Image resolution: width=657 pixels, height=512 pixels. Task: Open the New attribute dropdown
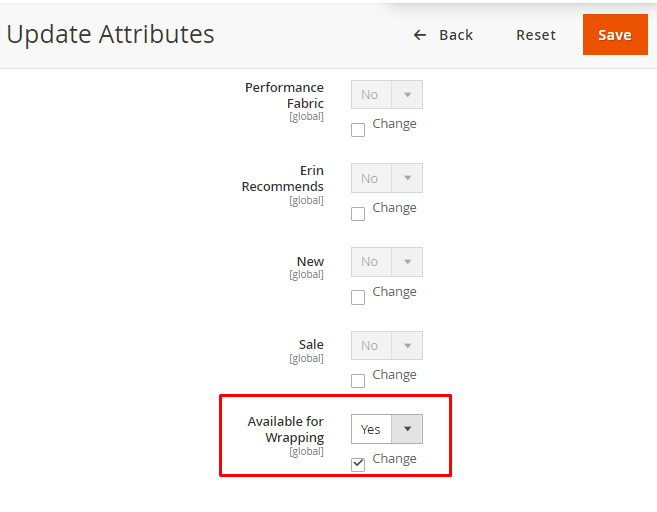386,262
